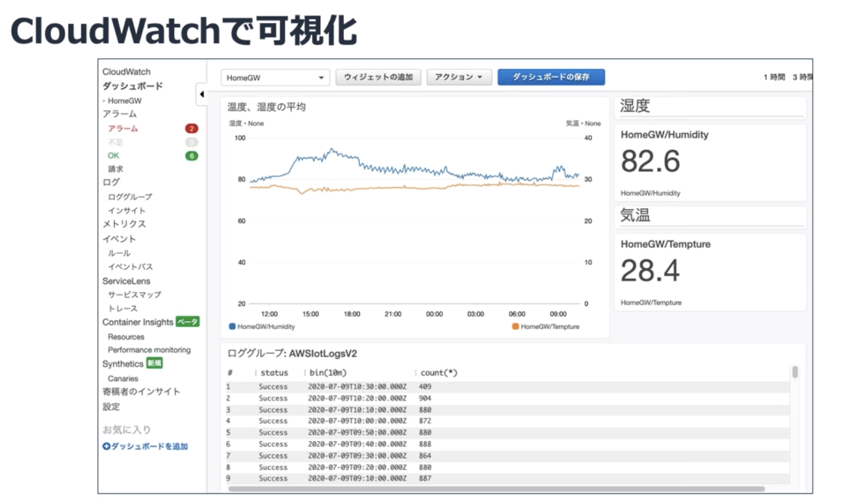Select log row with count 888

[x=508, y=444]
